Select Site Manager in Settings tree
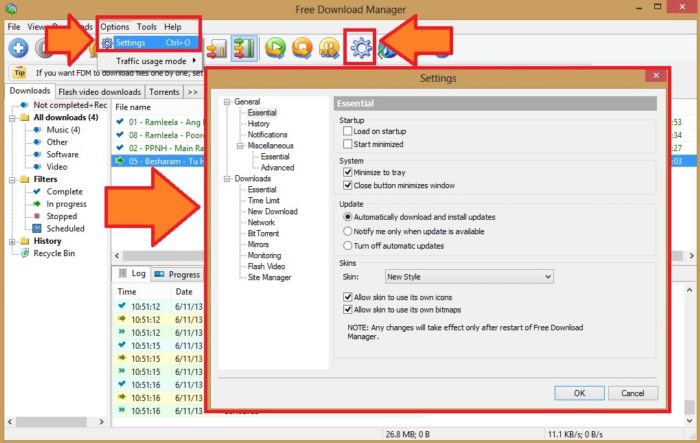Viewport: 700px width, 443px height. 269,277
